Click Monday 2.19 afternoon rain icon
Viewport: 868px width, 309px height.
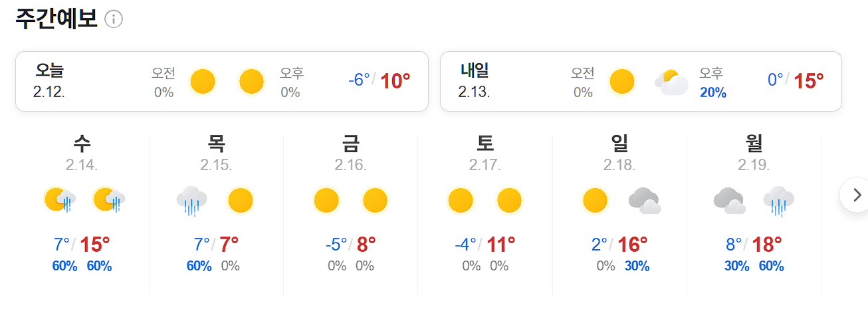(778, 200)
